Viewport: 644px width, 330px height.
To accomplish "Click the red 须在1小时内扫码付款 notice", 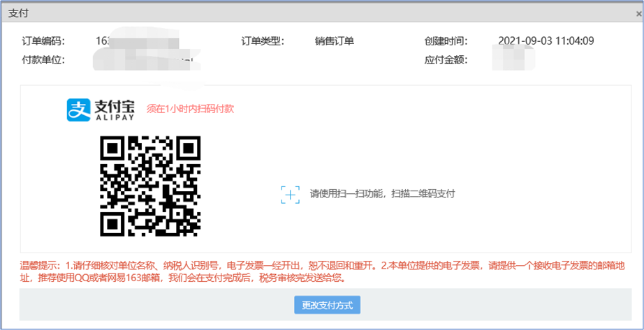I will click(x=189, y=108).
